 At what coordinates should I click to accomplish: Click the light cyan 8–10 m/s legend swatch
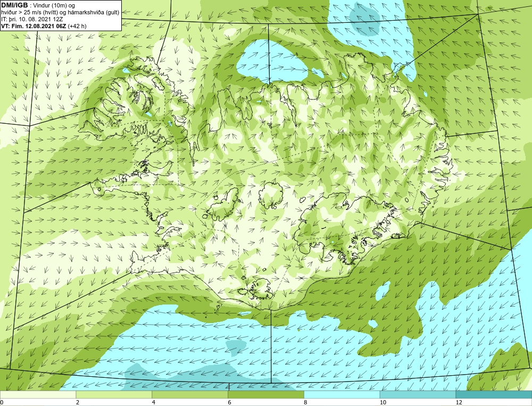(x=342, y=394)
